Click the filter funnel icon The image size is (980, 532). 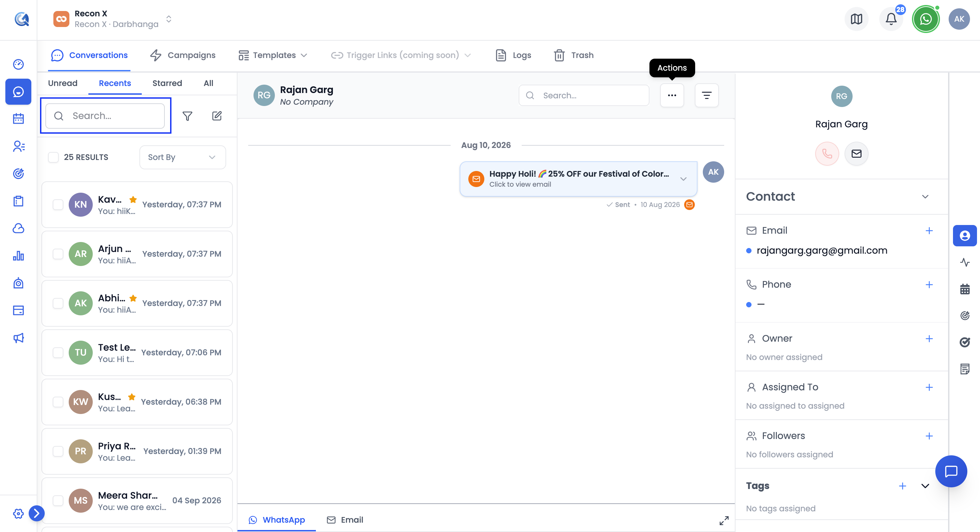(187, 116)
